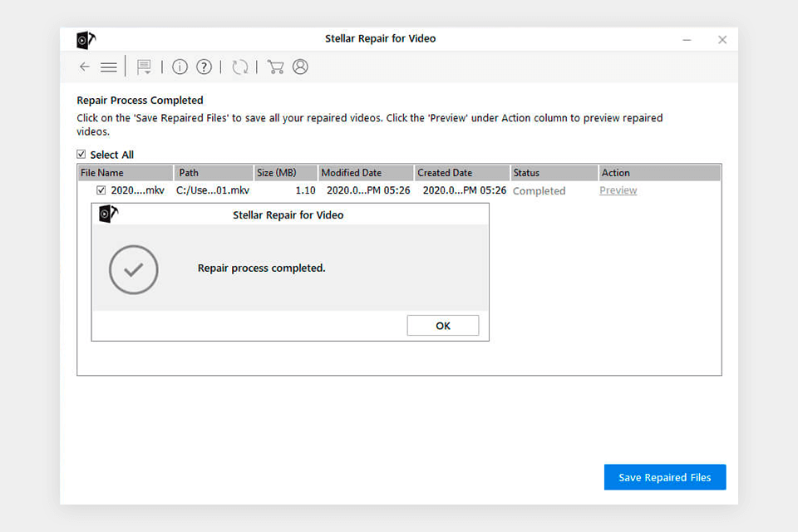Viewport: 798px width, 532px height.
Task: Click the account profile icon
Action: click(300, 66)
